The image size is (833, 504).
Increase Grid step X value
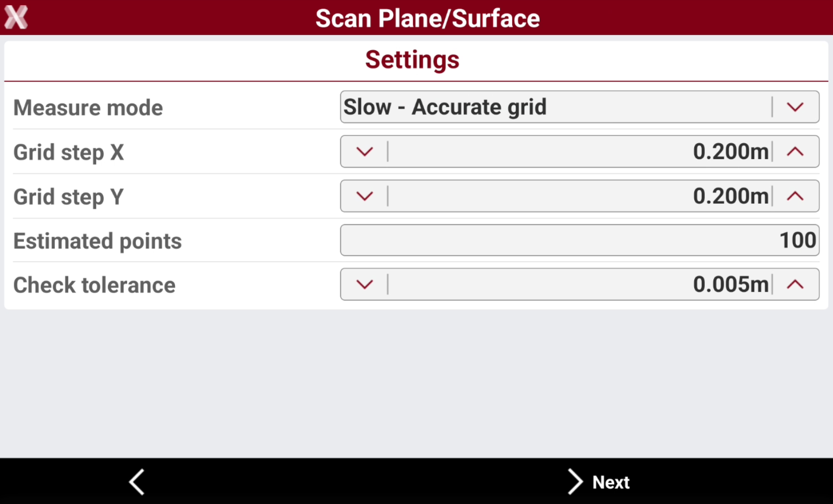(x=795, y=151)
